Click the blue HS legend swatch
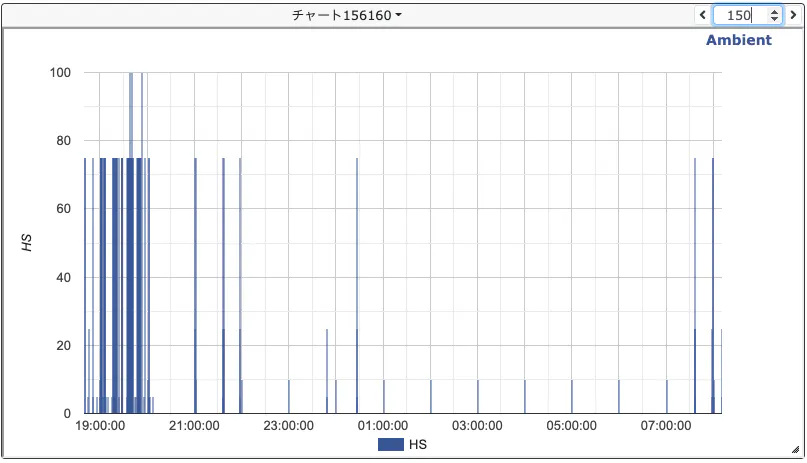807x463 pixels. (391, 443)
